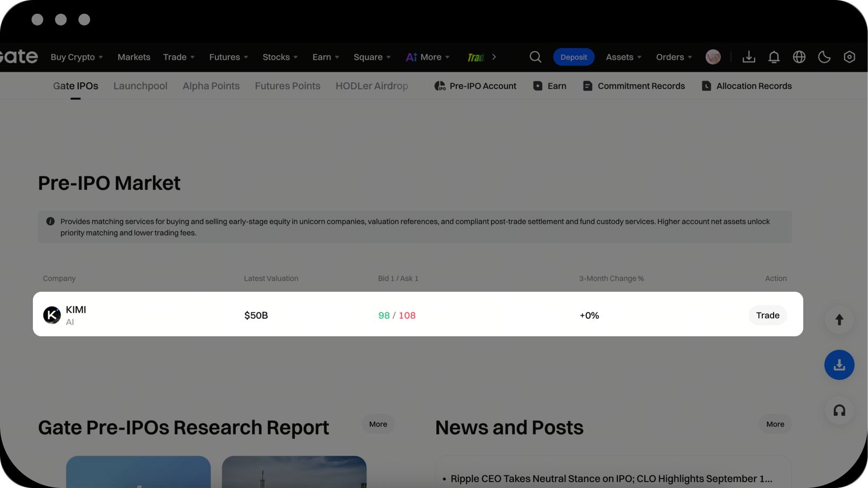Expand the Trade menu dropdown
Screen dimensions: 868x488
(179, 57)
